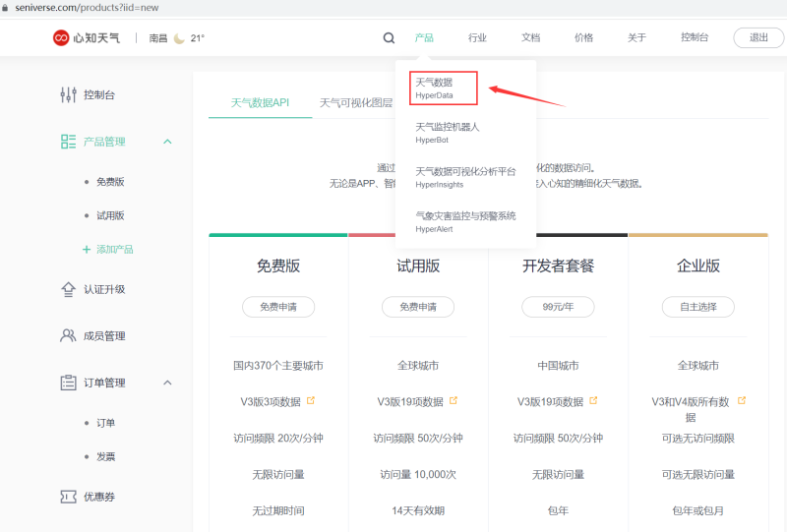The image size is (787, 532).
Task: Choose 天气监控机器人 HyperBot menu entry
Action: click(x=448, y=133)
